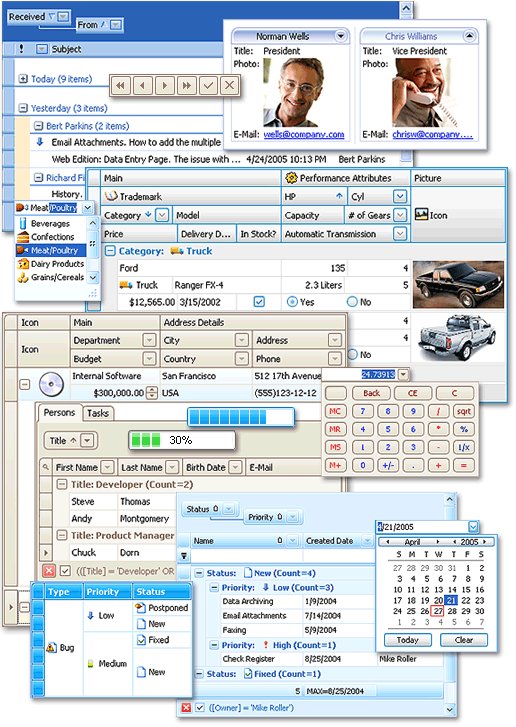Viewport: 516px width, 727px height.
Task: Switch to the Tasks tab
Action: tap(98, 413)
